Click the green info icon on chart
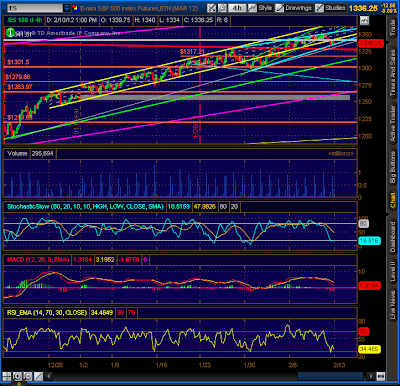 pyautogui.click(x=10, y=32)
